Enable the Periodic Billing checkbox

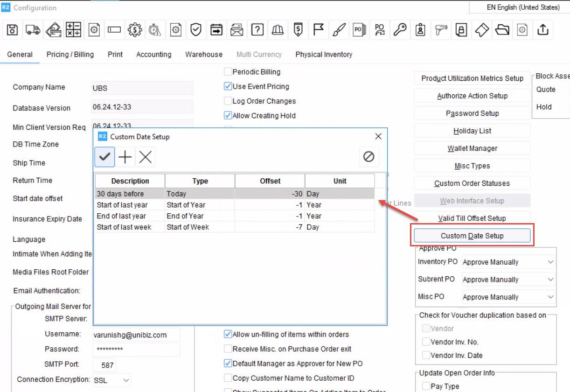point(228,72)
